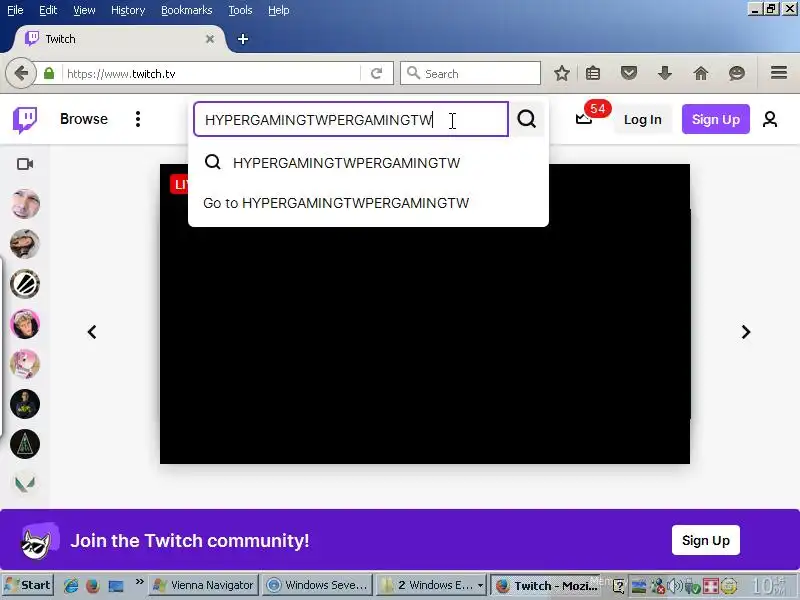800x600 pixels.
Task: Open the notifications crown icon with 54 badge
Action: pyautogui.click(x=584, y=119)
